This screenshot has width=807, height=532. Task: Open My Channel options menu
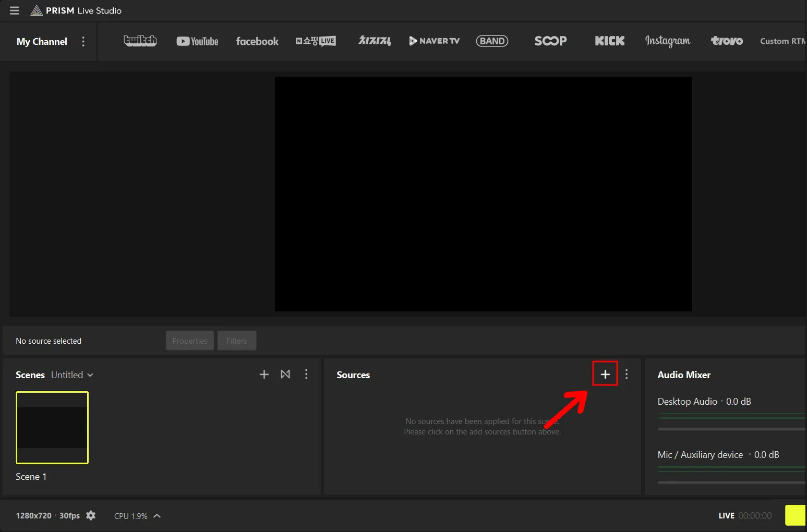83,41
